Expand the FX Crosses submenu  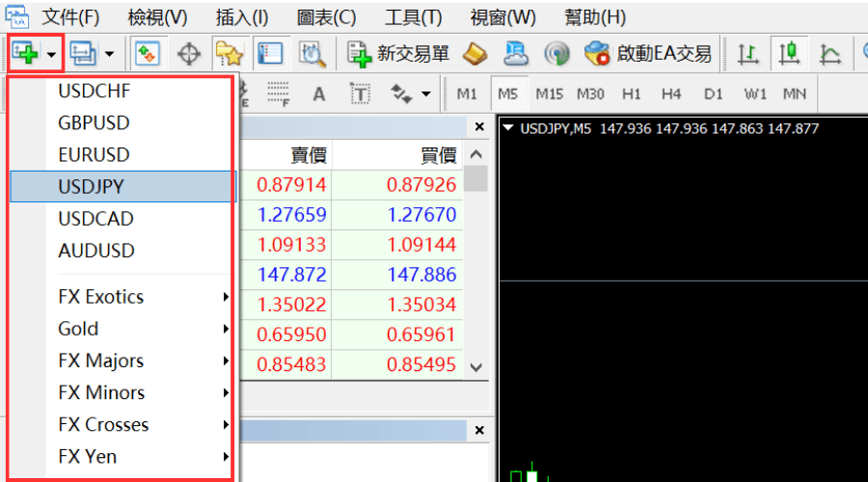pyautogui.click(x=121, y=425)
